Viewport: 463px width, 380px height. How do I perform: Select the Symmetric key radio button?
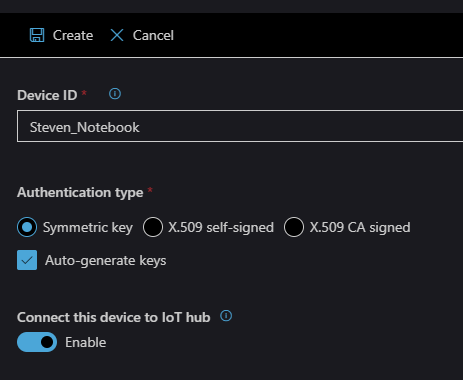coord(27,227)
